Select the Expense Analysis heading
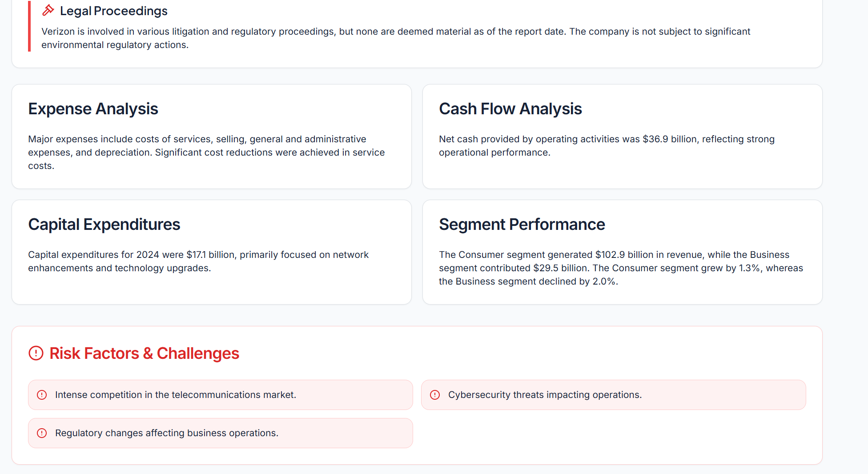868x474 pixels. point(93,109)
